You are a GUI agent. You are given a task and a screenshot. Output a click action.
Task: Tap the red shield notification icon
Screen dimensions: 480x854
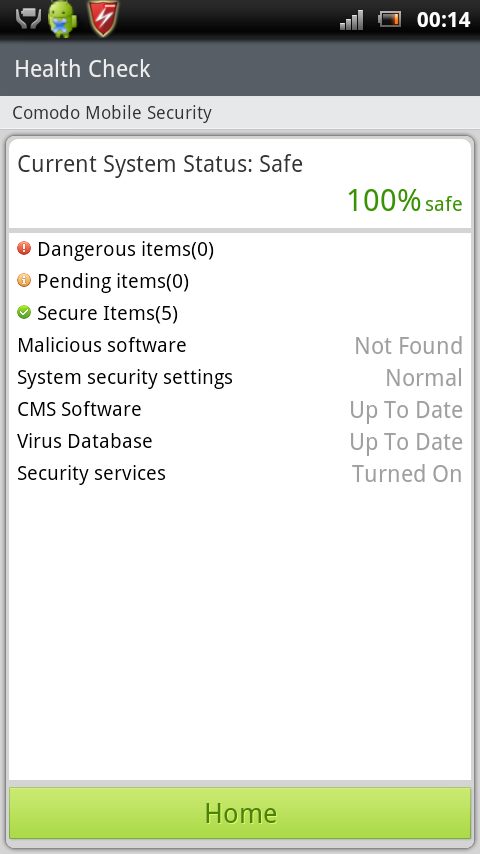(103, 19)
